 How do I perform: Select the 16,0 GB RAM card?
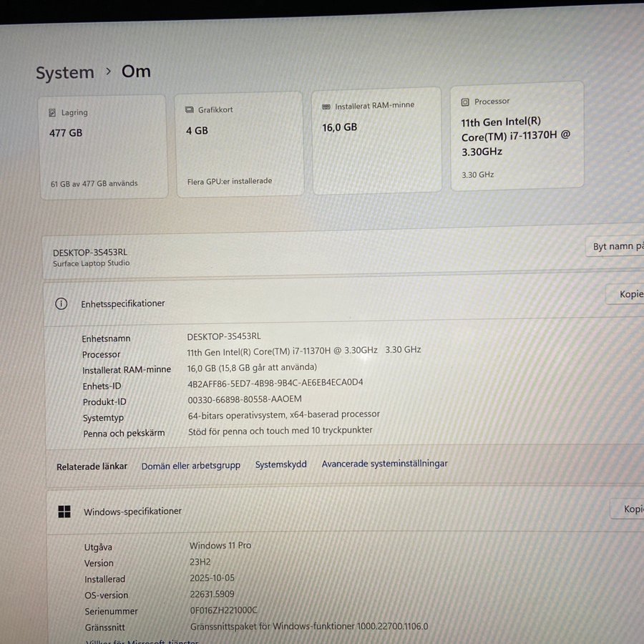[x=376, y=141]
